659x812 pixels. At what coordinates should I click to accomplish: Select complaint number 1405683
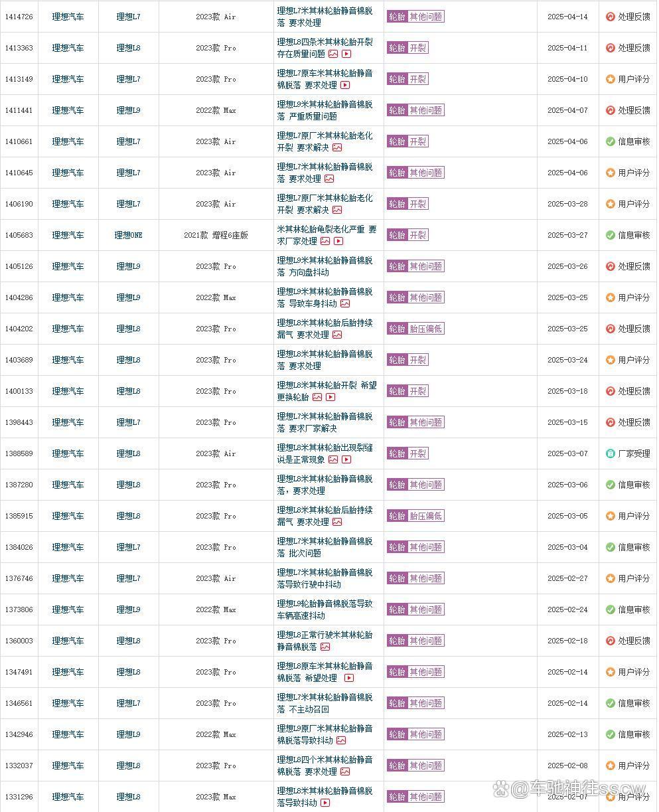(19, 235)
